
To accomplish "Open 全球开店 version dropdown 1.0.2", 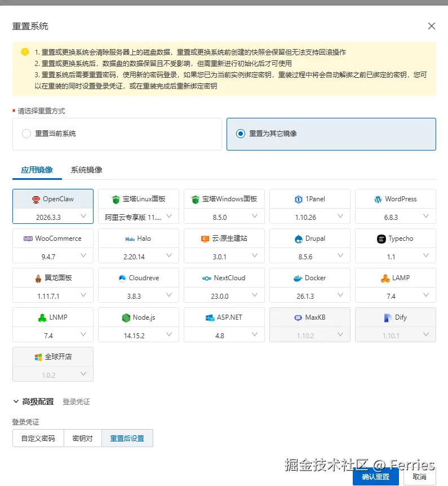I will coord(53,374).
